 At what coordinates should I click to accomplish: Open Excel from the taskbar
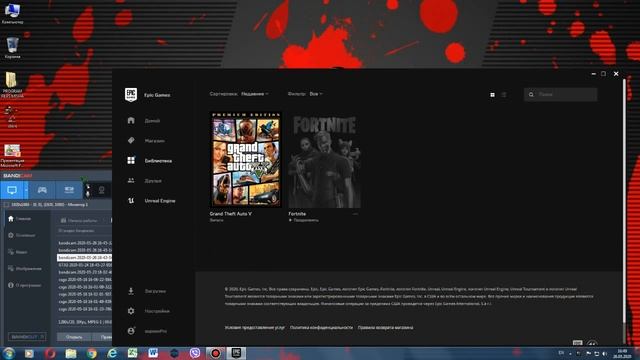(x=133, y=353)
